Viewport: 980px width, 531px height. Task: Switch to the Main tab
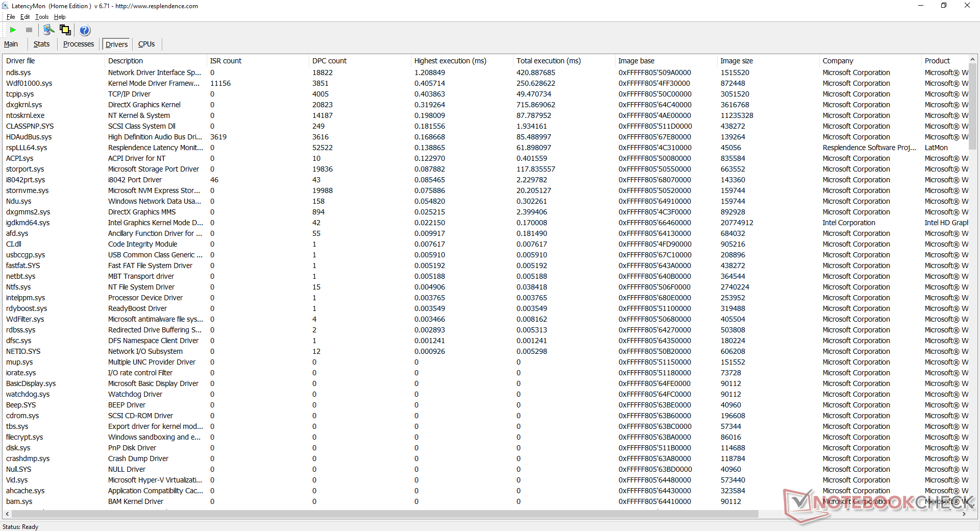(x=11, y=44)
